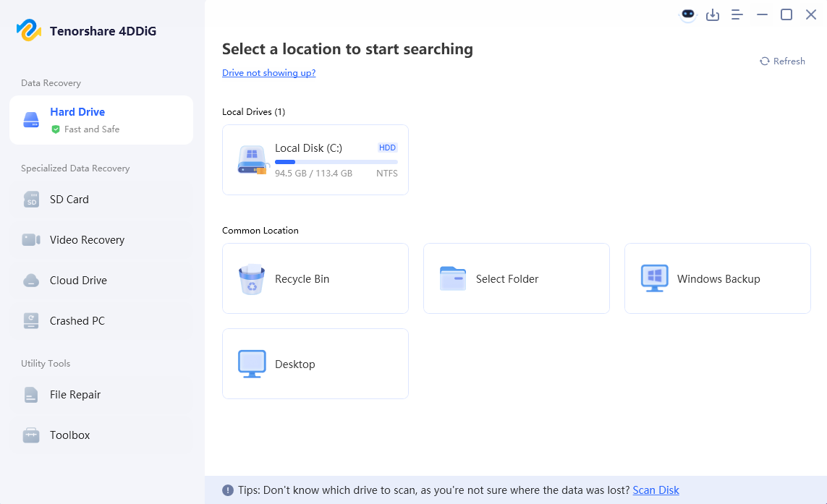827x504 pixels.
Task: Click the Local Disk usage progress bar
Action: [x=336, y=162]
